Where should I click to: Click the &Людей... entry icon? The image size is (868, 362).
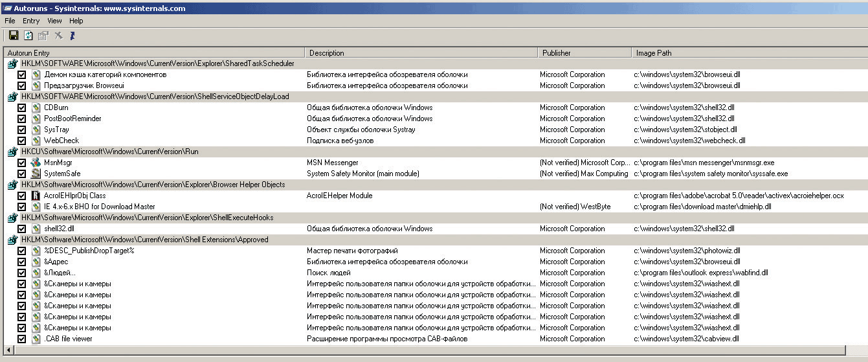pos(36,273)
